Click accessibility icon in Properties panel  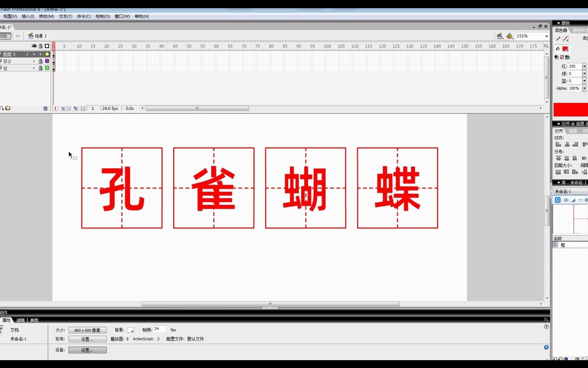[x=546, y=347]
